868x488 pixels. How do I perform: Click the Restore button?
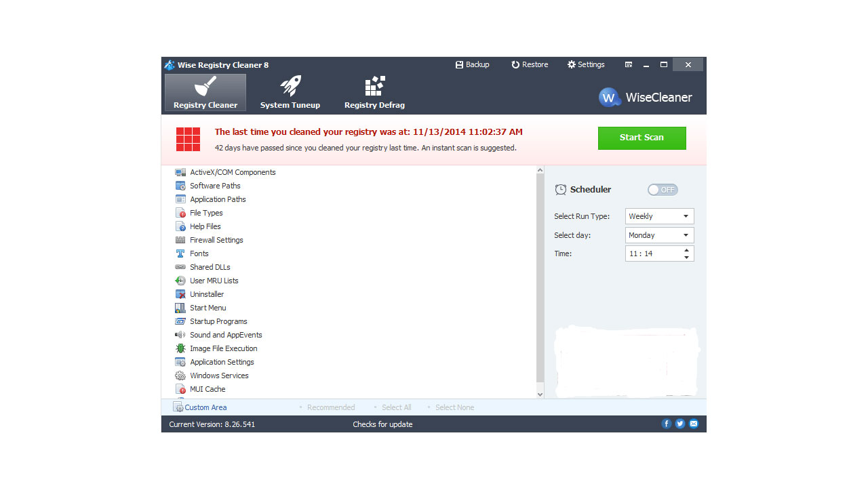[530, 64]
